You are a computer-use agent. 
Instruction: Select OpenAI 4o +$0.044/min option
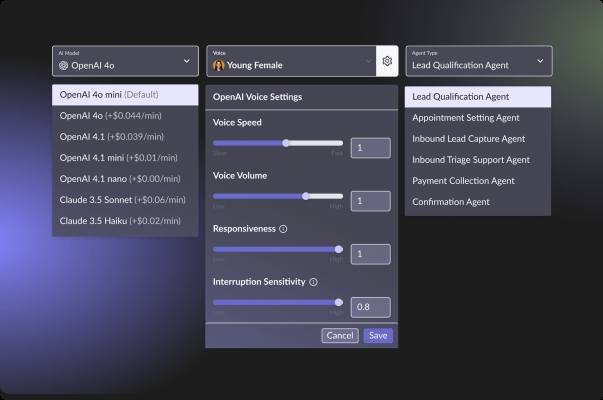pyautogui.click(x=125, y=116)
